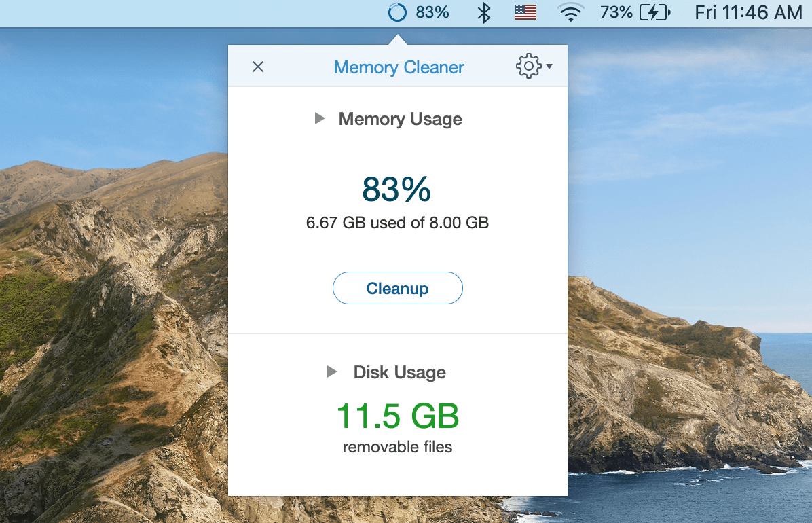
Task: Expand the Memory Usage disclosure triangle
Action: point(320,119)
